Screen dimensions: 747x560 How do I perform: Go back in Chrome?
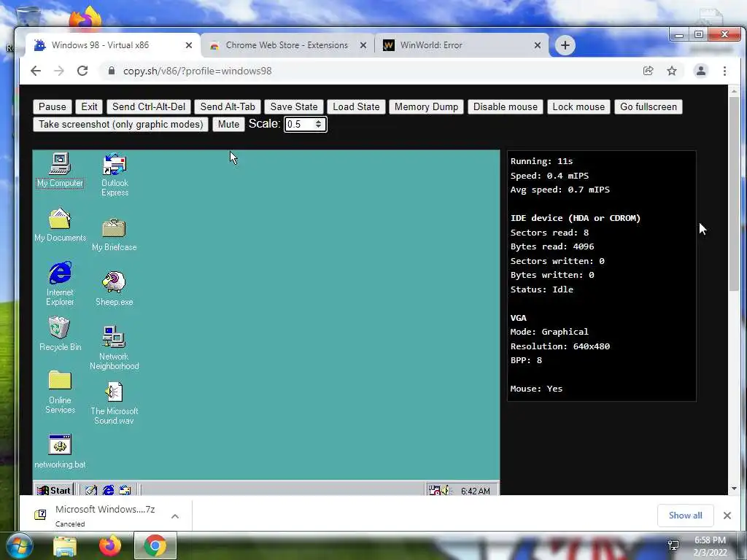pyautogui.click(x=36, y=71)
